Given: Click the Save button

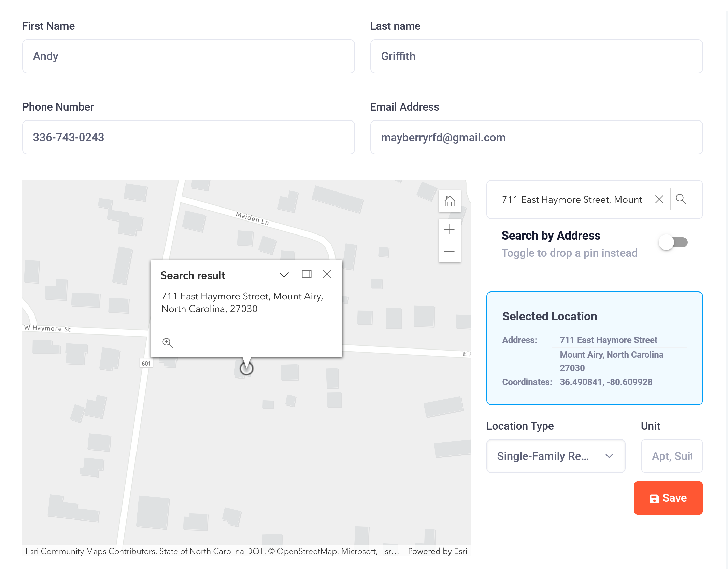Looking at the screenshot, I should (668, 498).
